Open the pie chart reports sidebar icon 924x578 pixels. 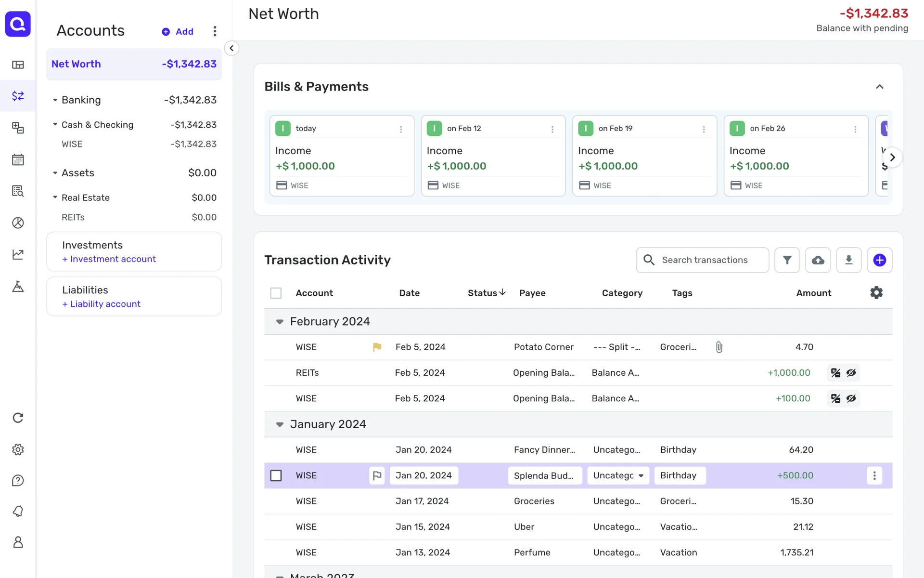(x=18, y=223)
